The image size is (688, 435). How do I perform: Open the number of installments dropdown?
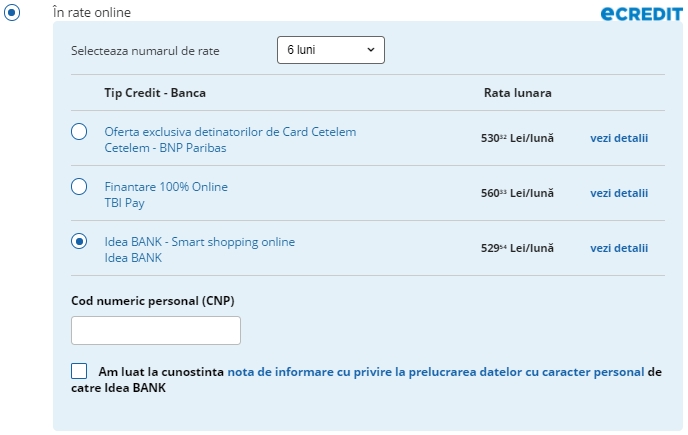pyautogui.click(x=331, y=50)
